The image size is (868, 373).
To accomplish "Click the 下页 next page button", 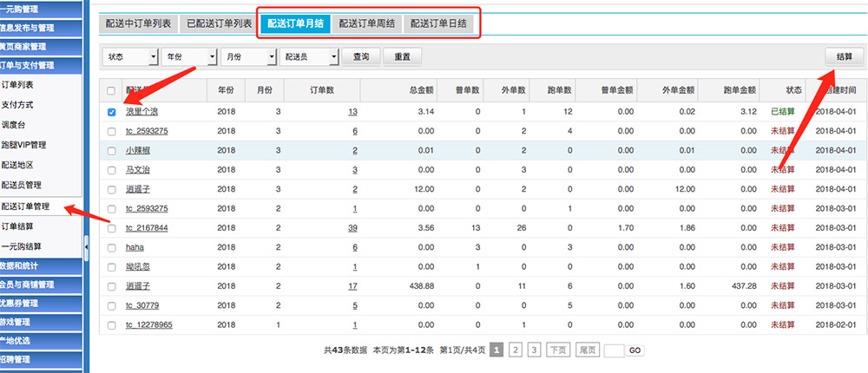I will click(x=559, y=350).
